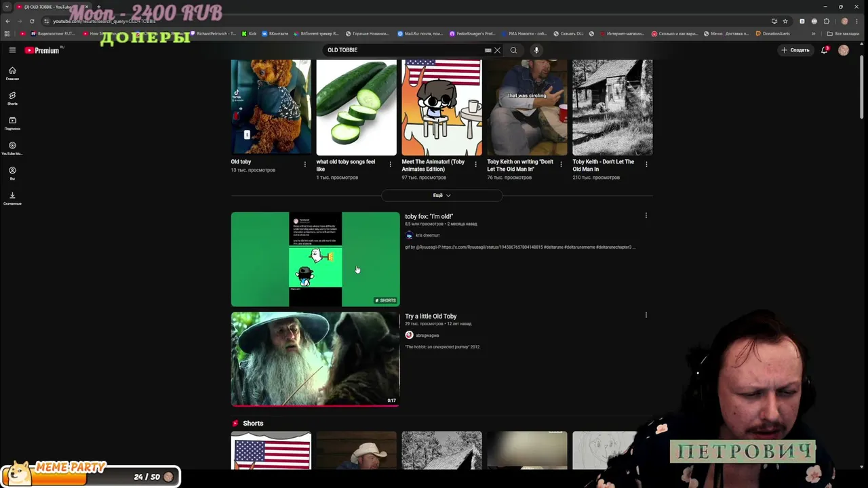
Task: Open more options for 'Old toby' short
Action: point(304,164)
